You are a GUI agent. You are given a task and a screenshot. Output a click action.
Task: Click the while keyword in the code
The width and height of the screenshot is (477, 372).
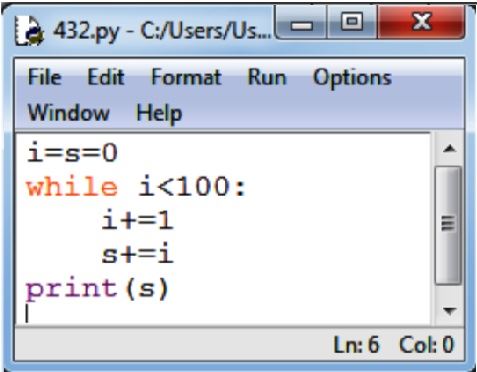72,187
